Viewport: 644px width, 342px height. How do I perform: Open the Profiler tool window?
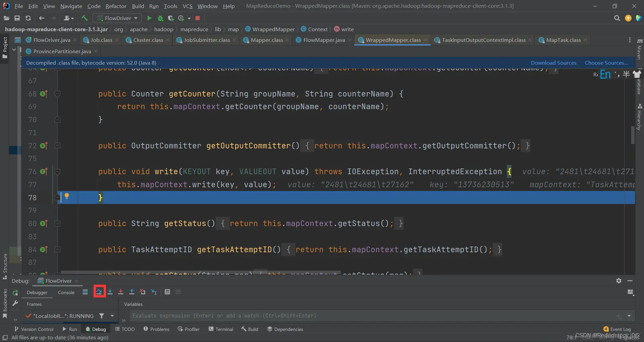[x=189, y=329]
